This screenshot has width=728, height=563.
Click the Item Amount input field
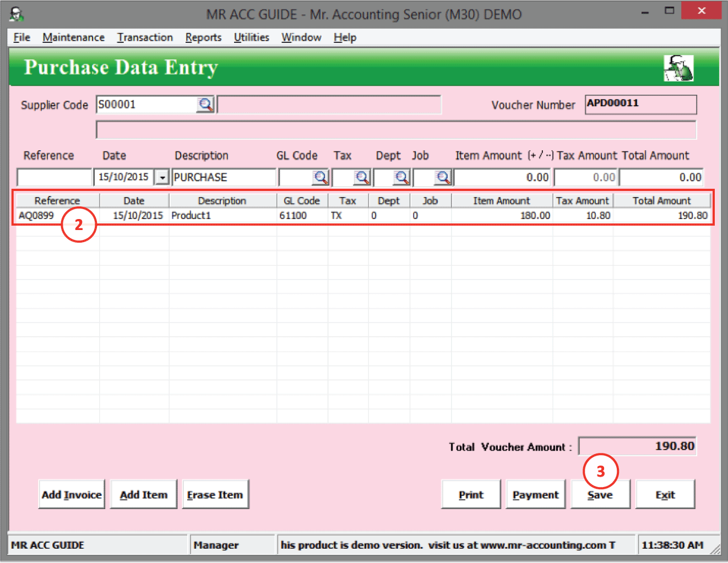click(x=502, y=177)
